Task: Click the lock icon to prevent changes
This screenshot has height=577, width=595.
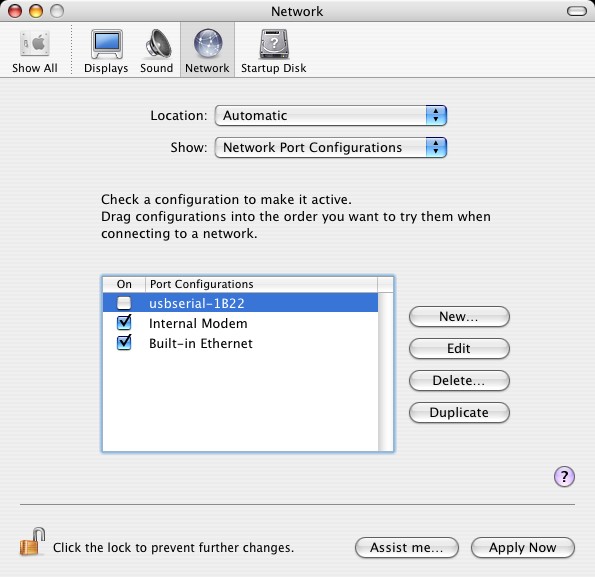Action: pyautogui.click(x=33, y=541)
